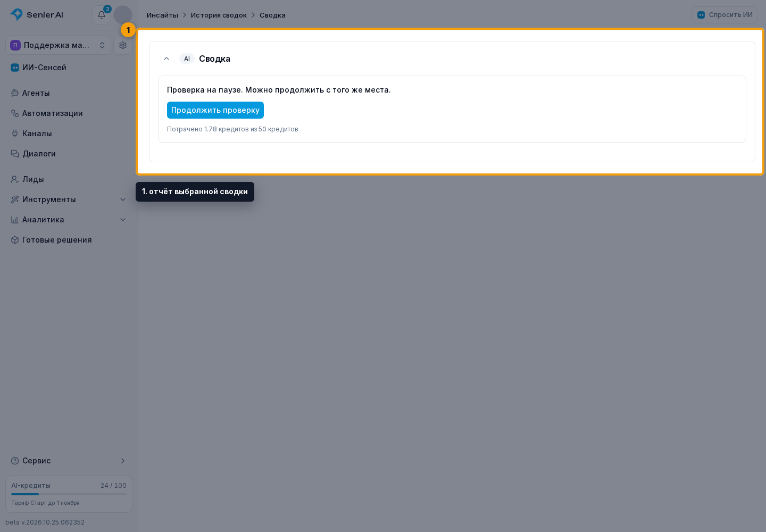
Task: Open Автоматизации in the sidebar
Action: point(69,113)
